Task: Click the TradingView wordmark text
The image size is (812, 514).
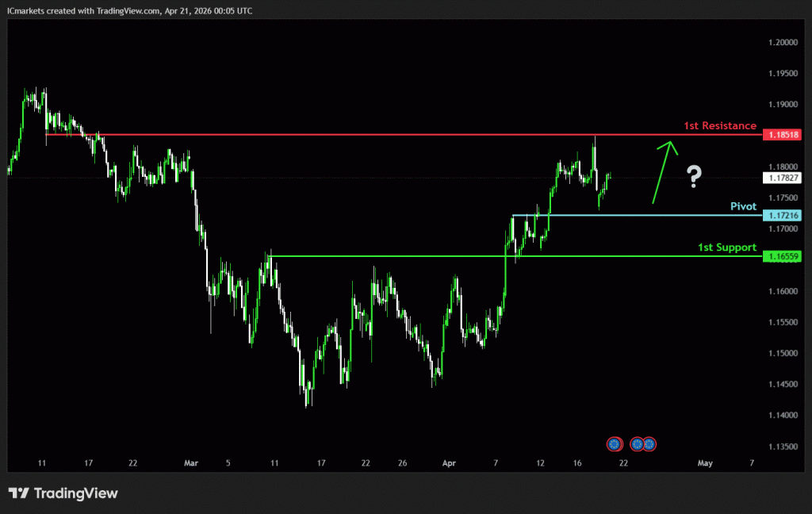Action: coord(76,493)
